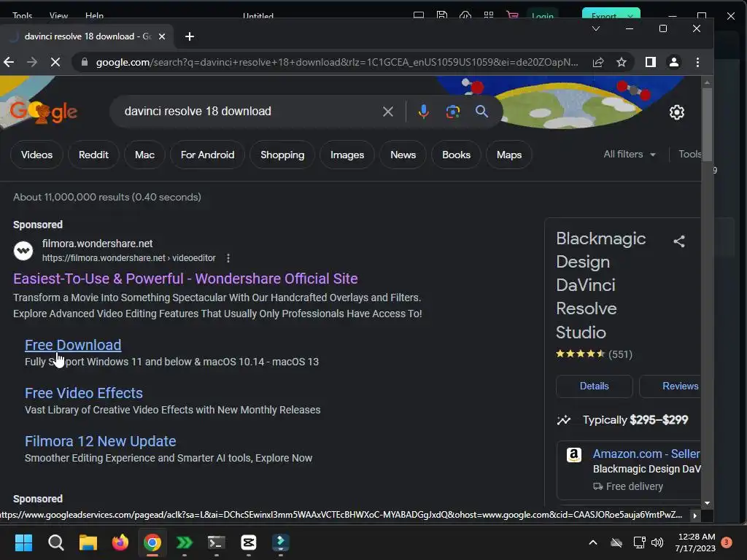Click the Wondershare favicon
This screenshot has height=560, width=747.
point(23,251)
